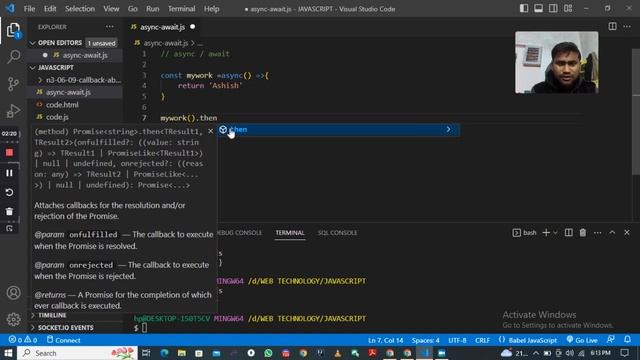Click Ln 7, Col 14 status entry
The width and height of the screenshot is (640, 360).
click(385, 340)
